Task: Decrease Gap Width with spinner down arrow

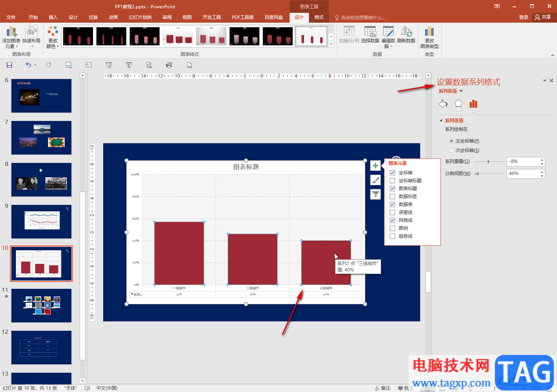Action: coord(542,176)
